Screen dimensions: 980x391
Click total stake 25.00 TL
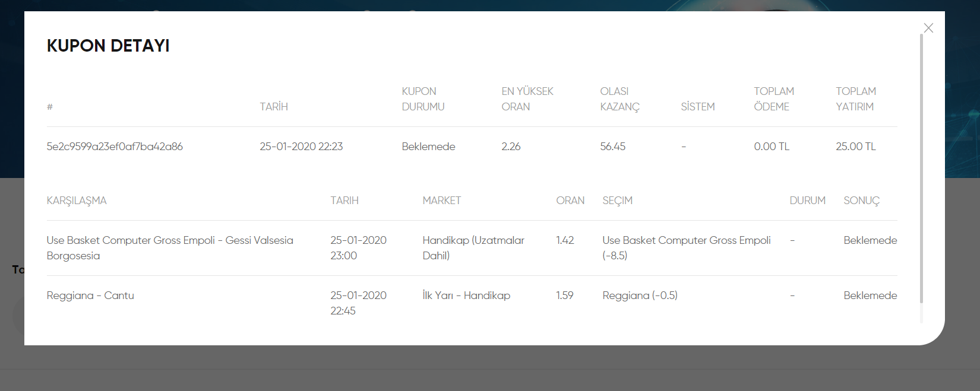(856, 147)
